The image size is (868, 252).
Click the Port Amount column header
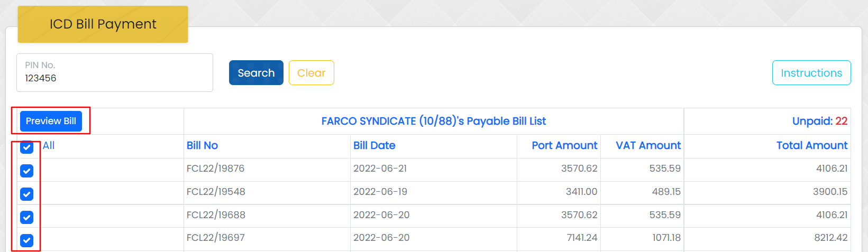tap(564, 146)
